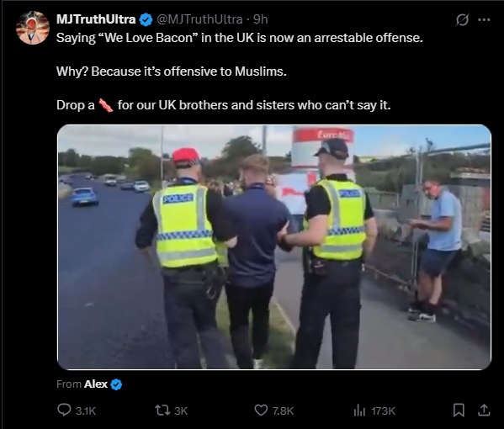
Task: Open the share post icon
Action: point(484,410)
